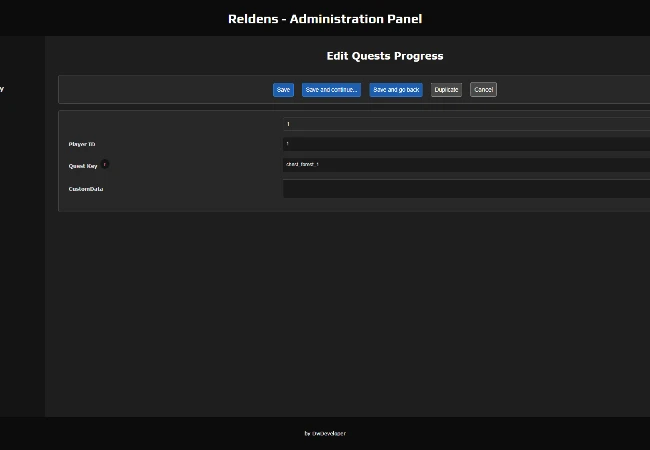Focus the Quest Key input field
The image size is (650, 450).
(x=466, y=165)
